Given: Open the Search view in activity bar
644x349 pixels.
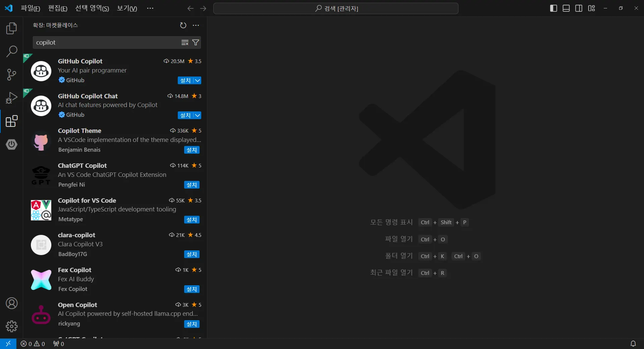Looking at the screenshot, I should [11, 52].
